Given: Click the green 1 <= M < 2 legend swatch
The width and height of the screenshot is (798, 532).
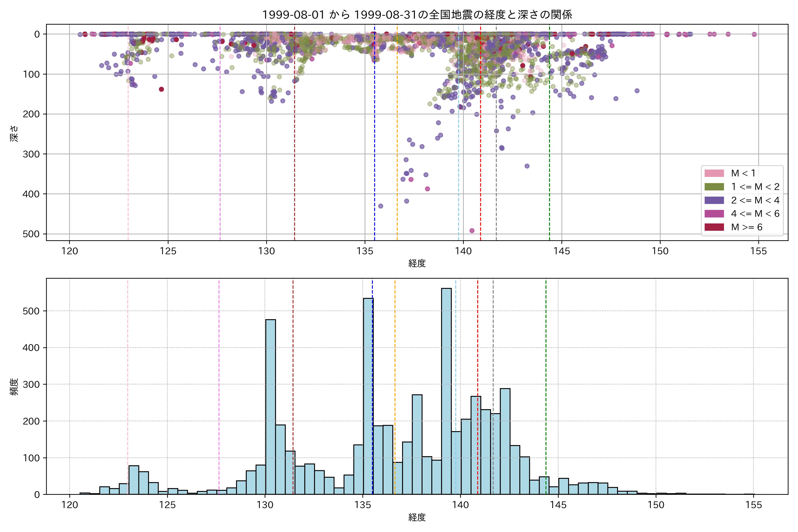Looking at the screenshot, I should pos(714,187).
